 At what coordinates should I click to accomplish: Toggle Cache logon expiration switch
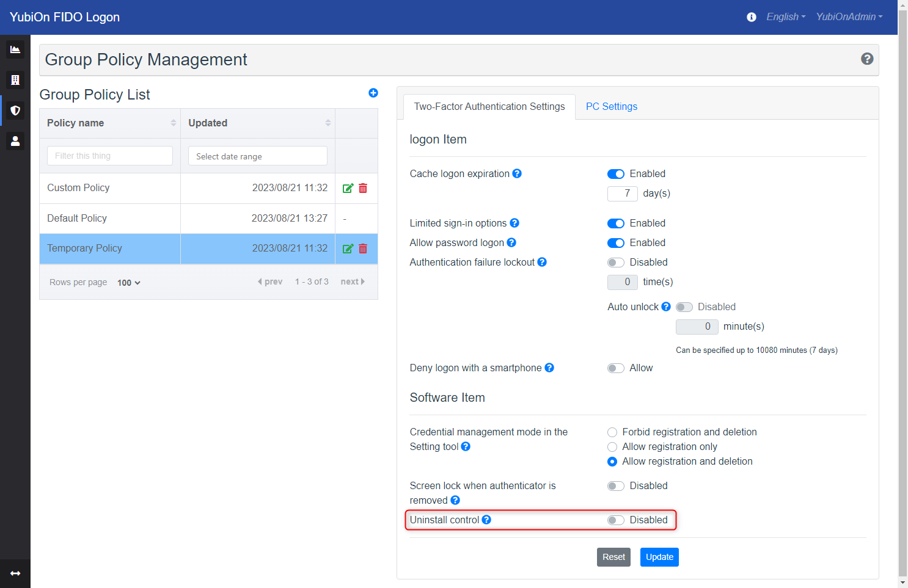point(616,174)
